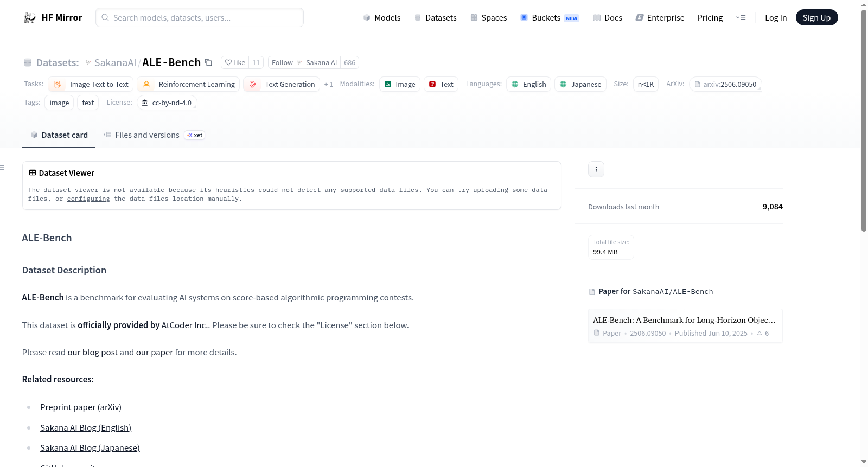Click the lowercase 'image' tag in Tags row

click(x=59, y=103)
